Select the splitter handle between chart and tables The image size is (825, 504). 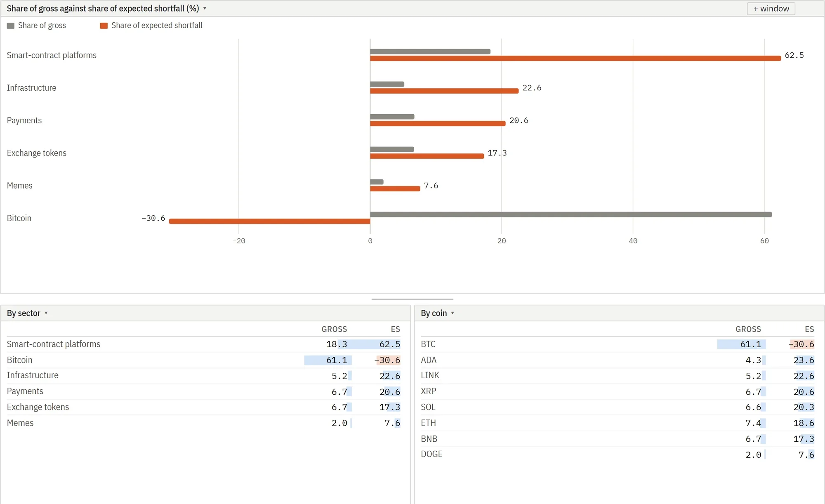[412, 299]
